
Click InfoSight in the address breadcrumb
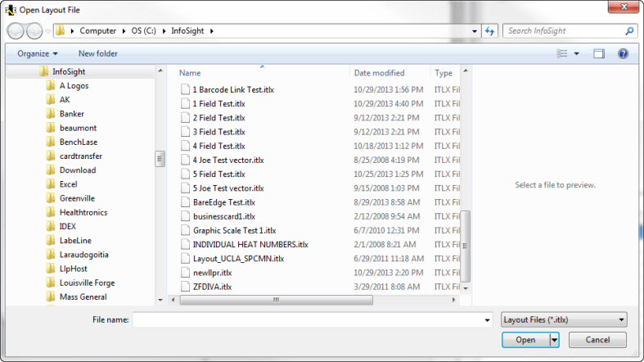[x=187, y=31]
